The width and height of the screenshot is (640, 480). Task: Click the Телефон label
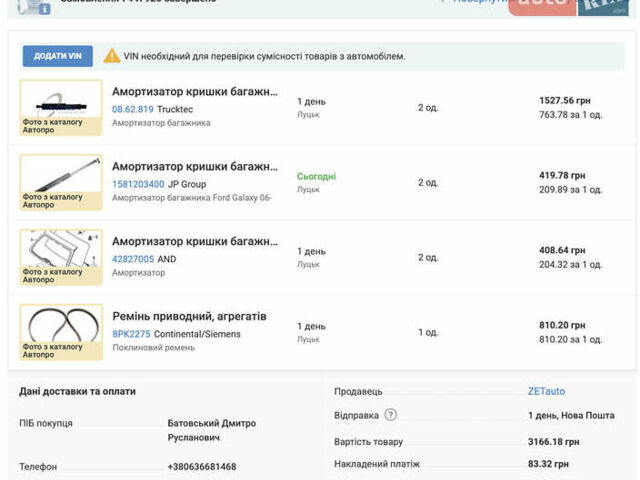(38, 467)
